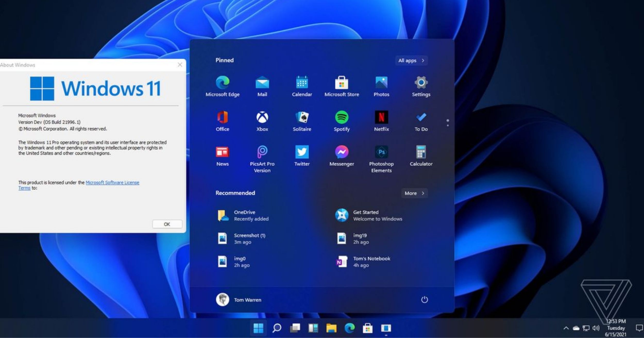Launch the Mail app
Image resolution: width=644 pixels, height=338 pixels.
point(262,86)
